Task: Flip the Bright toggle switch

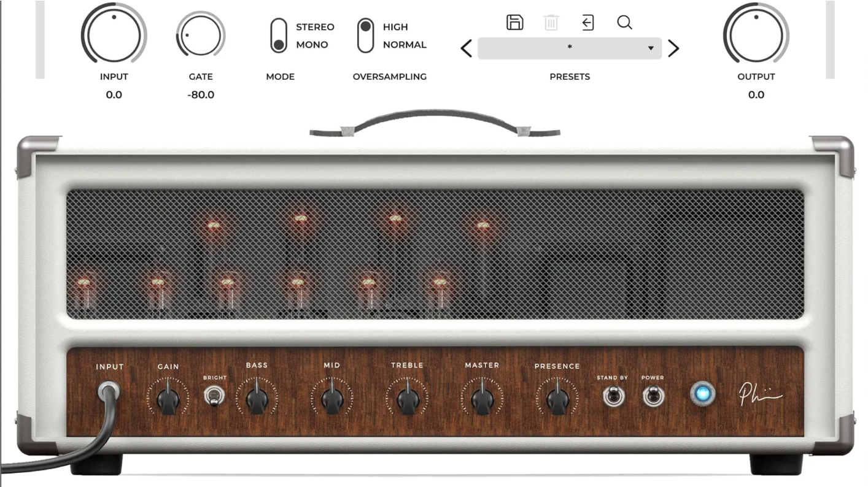Action: tap(214, 396)
